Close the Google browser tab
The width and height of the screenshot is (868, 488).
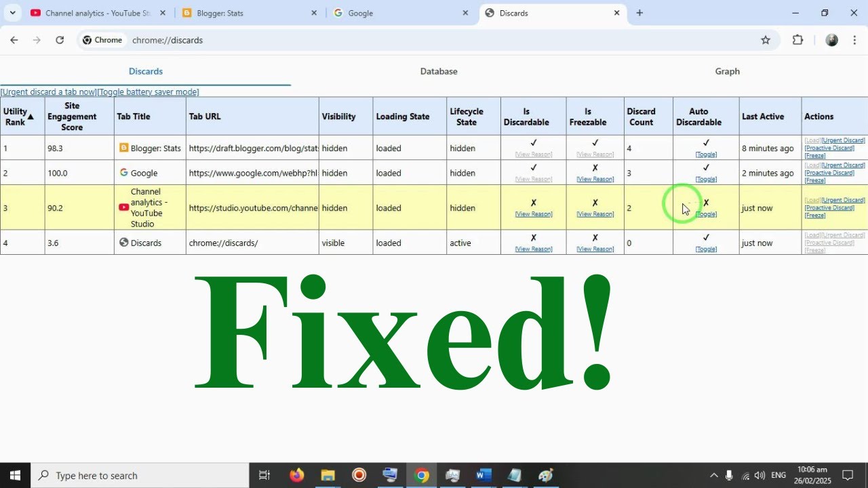[x=465, y=13]
